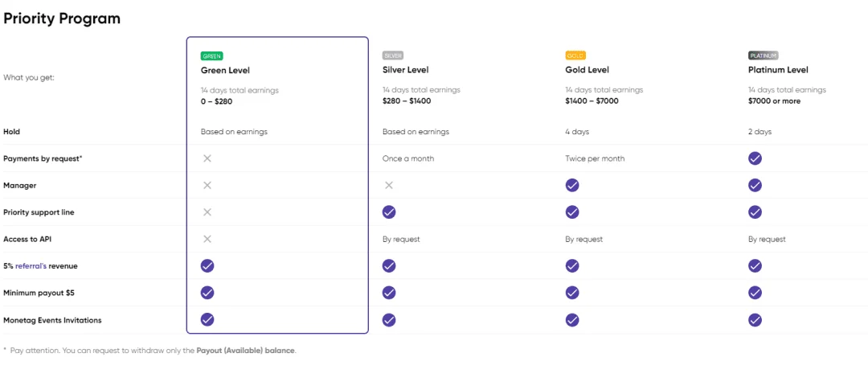Click the Priority Program heading

click(62, 18)
